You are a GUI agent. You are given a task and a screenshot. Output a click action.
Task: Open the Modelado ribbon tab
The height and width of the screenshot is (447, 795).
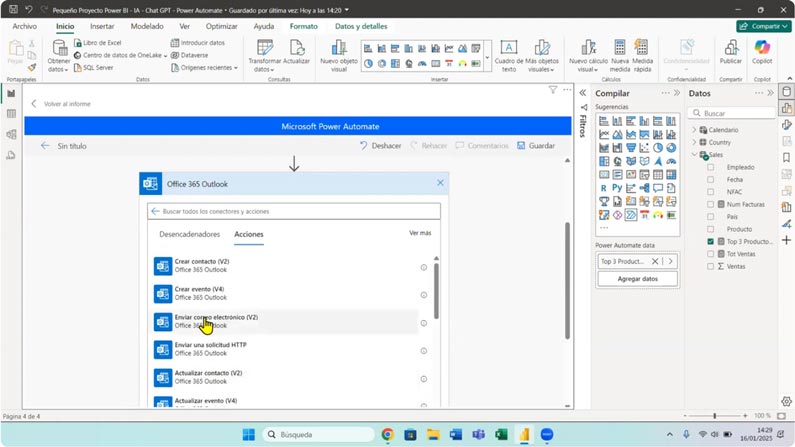[147, 26]
